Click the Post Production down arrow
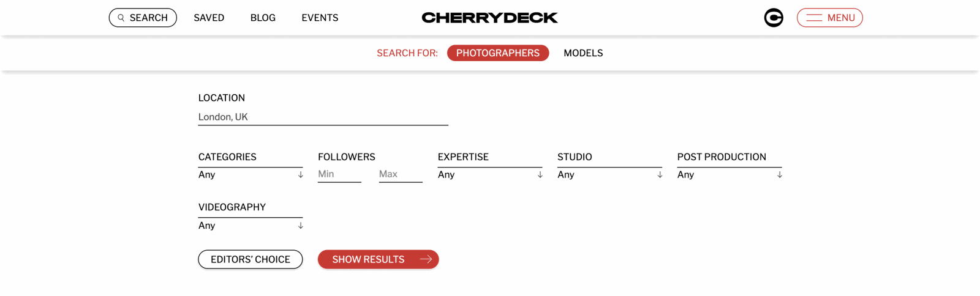The height and width of the screenshot is (296, 980). pyautogui.click(x=779, y=175)
